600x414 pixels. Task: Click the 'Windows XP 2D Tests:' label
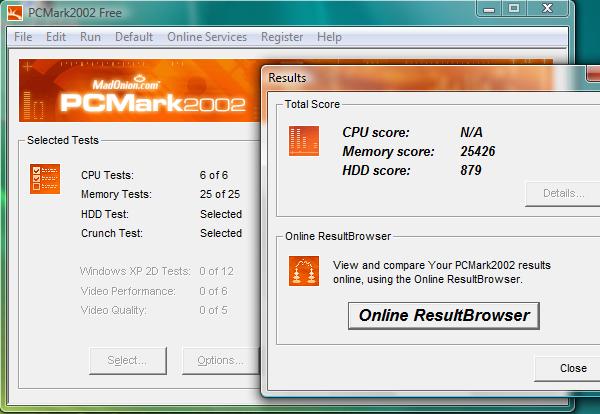coord(135,271)
